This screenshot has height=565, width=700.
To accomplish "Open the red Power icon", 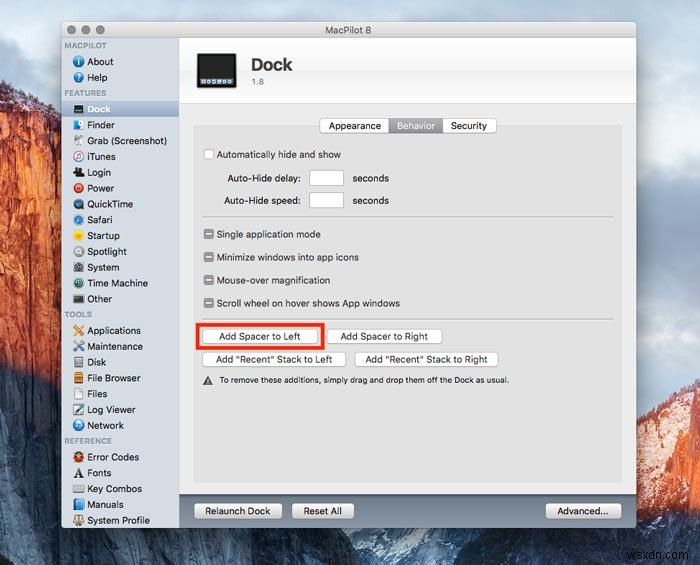I will pos(79,188).
